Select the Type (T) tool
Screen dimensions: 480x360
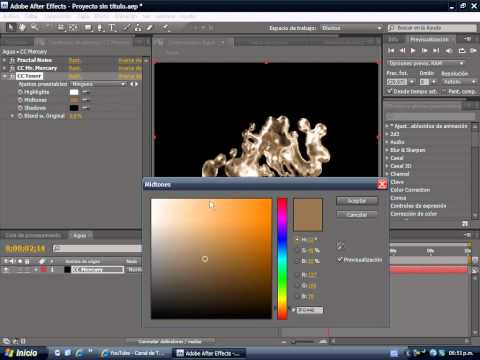tap(112, 28)
